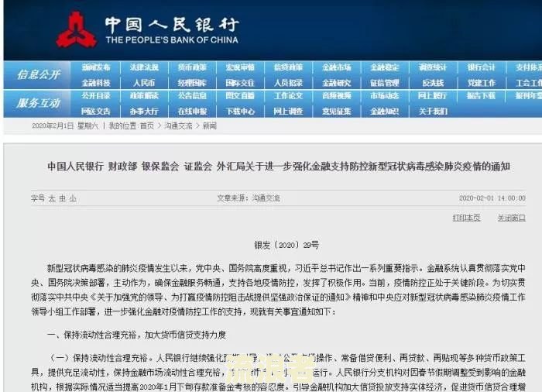Image resolution: width=542 pixels, height=392 pixels.
Task: Open 金融科技 navigation item
Action: 96,83
